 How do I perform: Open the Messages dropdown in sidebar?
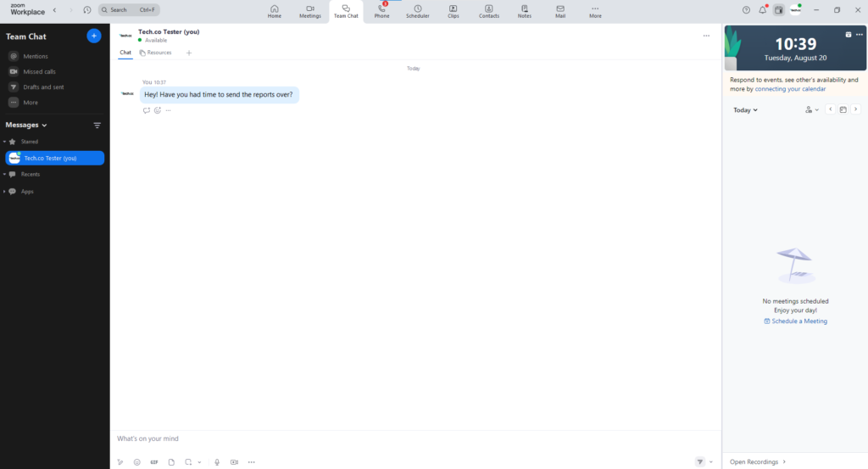tap(26, 126)
